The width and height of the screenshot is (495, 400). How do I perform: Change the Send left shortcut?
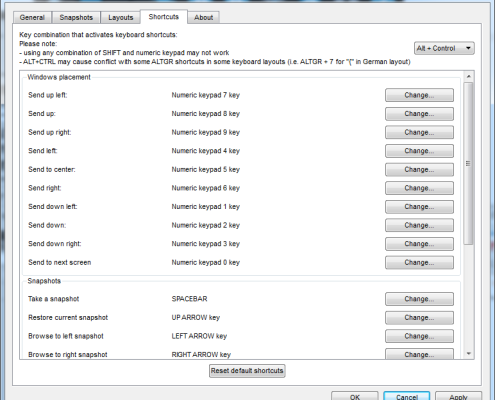[419, 151]
